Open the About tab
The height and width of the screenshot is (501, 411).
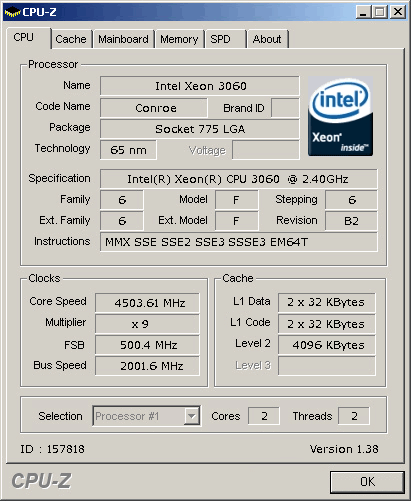pos(267,39)
